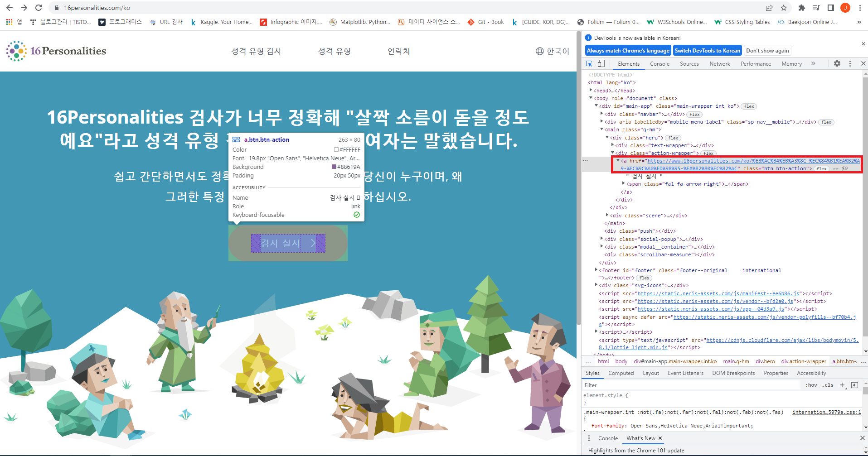The image size is (868, 456).
Task: Reload the page with the refresh icon
Action: (39, 8)
